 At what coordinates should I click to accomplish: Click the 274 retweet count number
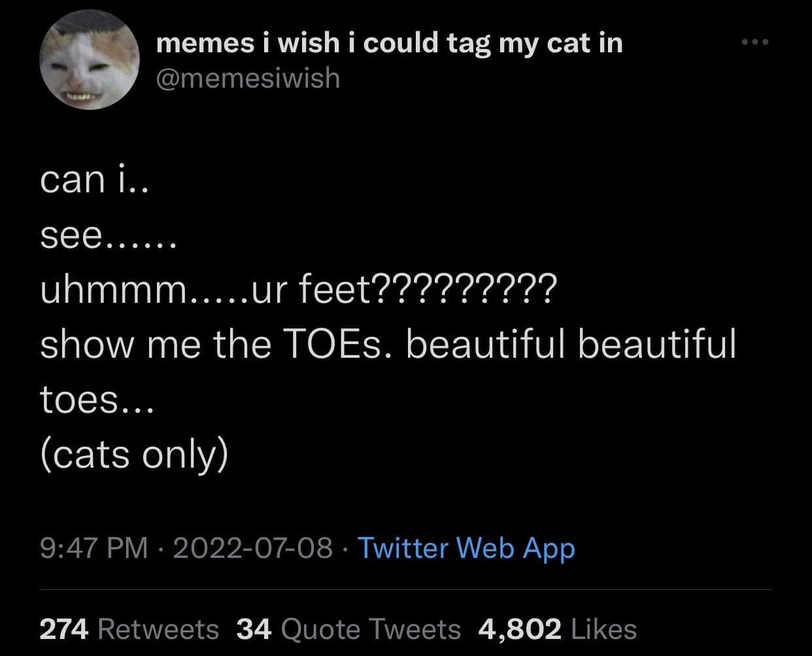tap(63, 629)
